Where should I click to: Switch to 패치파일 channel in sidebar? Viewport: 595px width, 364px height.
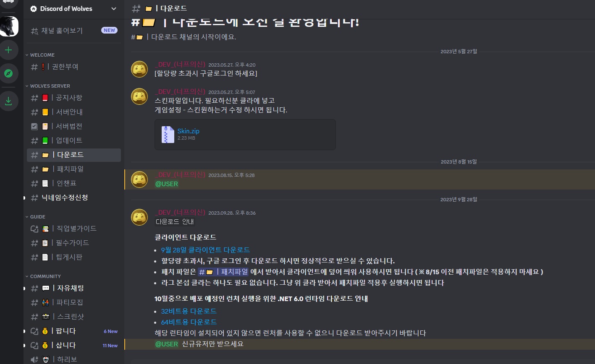74,169
